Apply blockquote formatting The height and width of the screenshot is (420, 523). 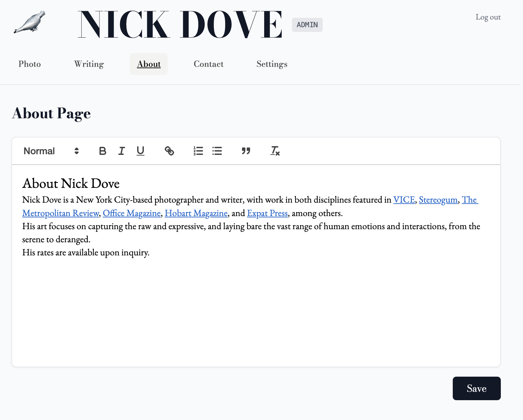coord(246,151)
